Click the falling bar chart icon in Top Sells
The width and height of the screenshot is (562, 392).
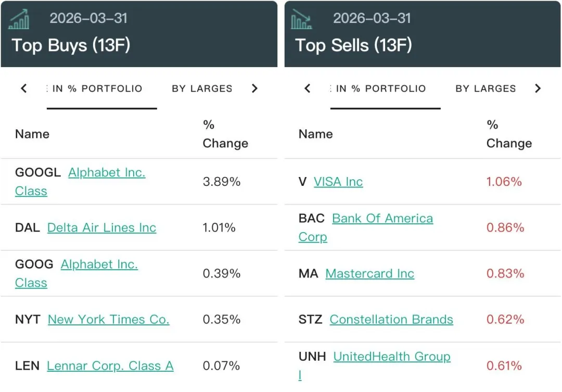point(301,19)
